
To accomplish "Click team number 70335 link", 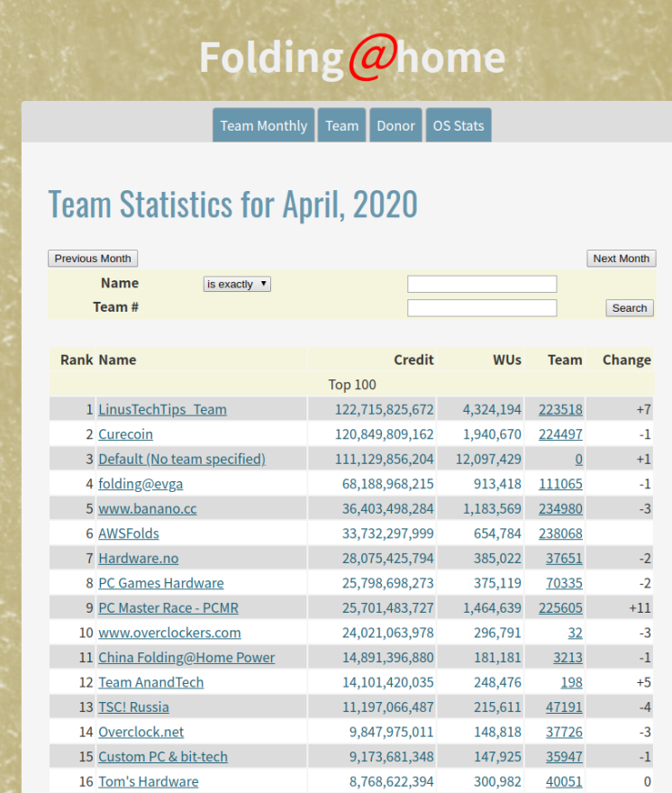I will tap(564, 583).
